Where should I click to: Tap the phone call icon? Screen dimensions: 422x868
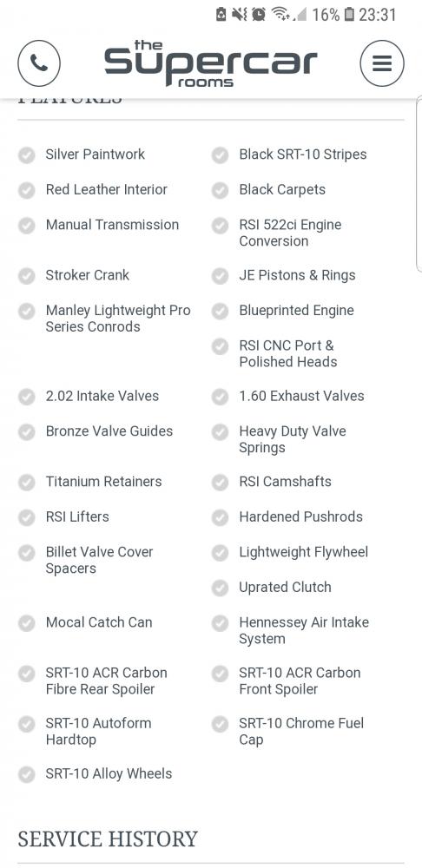coord(39,64)
